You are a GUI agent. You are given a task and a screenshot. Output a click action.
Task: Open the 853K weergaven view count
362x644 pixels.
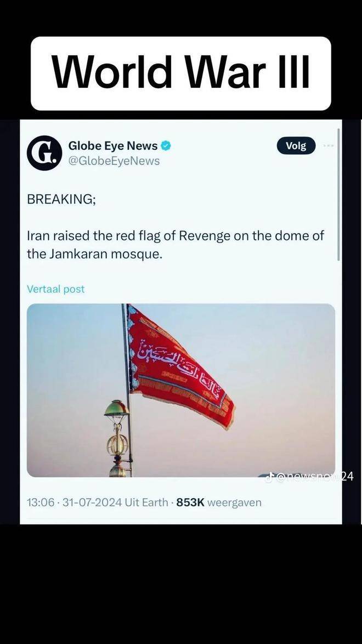click(x=219, y=502)
